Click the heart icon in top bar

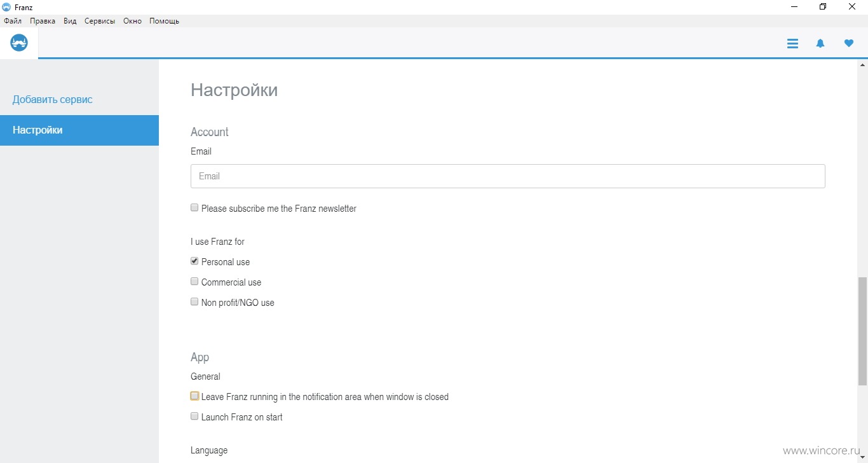point(849,43)
